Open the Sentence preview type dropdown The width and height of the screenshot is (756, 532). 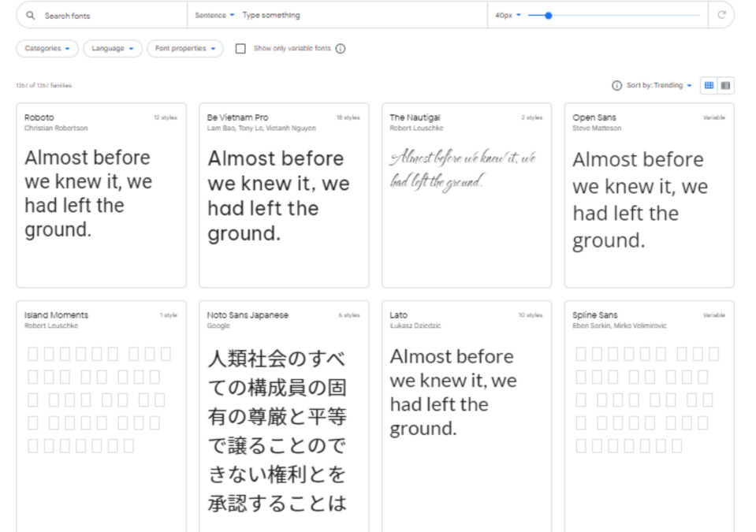click(x=215, y=16)
